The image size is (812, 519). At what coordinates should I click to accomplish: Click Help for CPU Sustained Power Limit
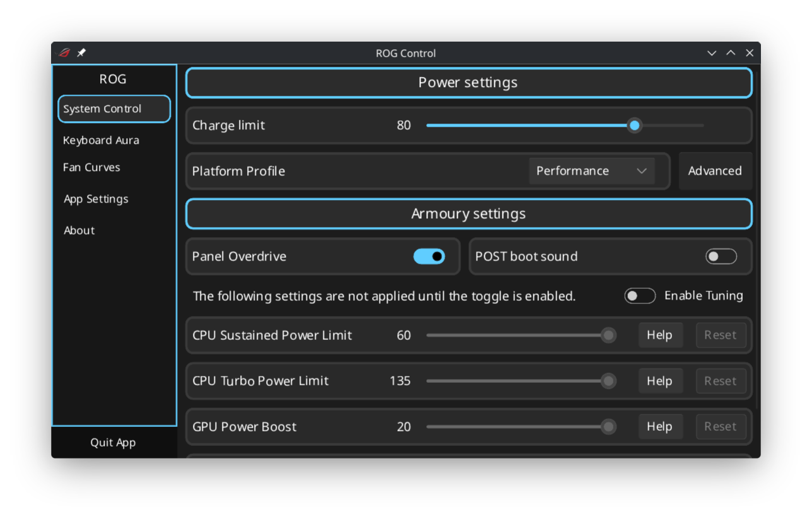tap(659, 335)
